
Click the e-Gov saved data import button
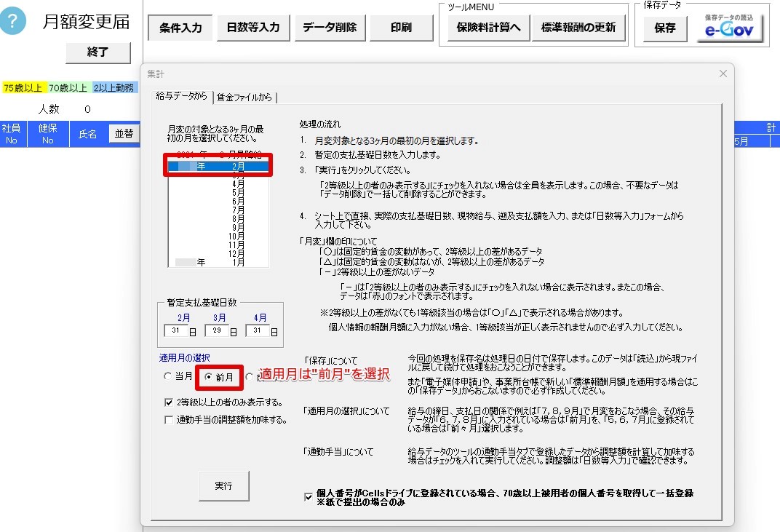[729, 27]
